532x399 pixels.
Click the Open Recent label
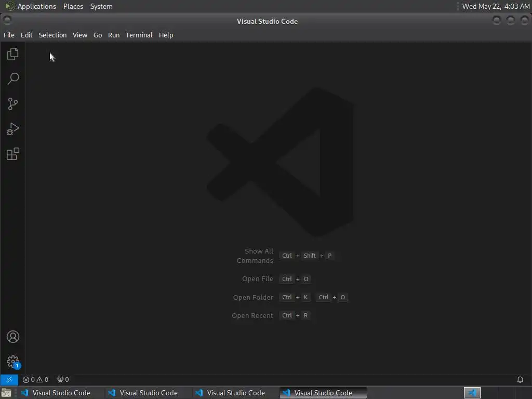click(x=252, y=316)
